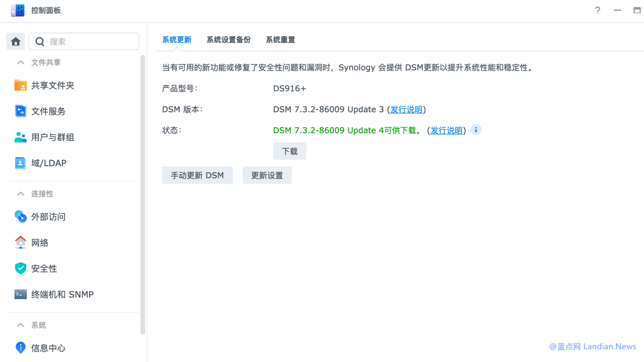This screenshot has width=644, height=362.
Task: Click the Shared Folder (共享文件夹) orange folder icon
Action: point(21,85)
